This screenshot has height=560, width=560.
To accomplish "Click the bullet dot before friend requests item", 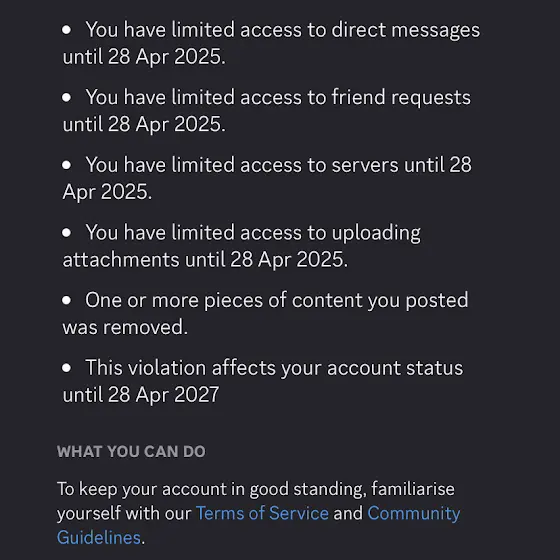I will 66,97.
